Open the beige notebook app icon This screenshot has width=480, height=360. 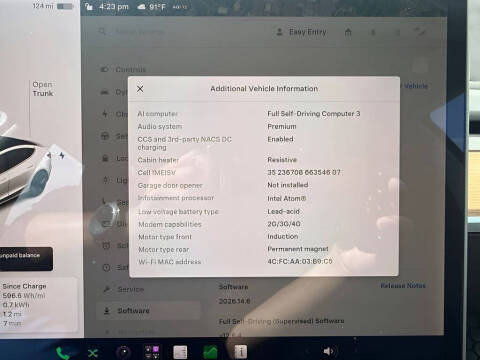point(180,352)
